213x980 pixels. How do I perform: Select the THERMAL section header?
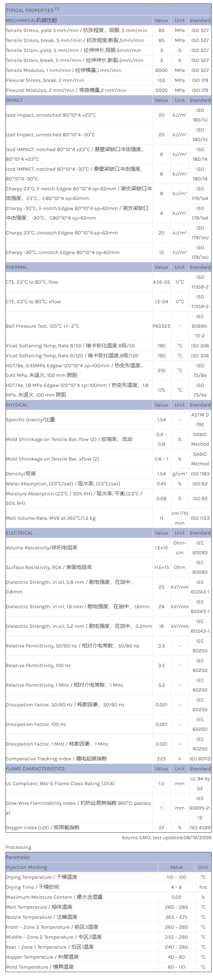click(x=17, y=267)
